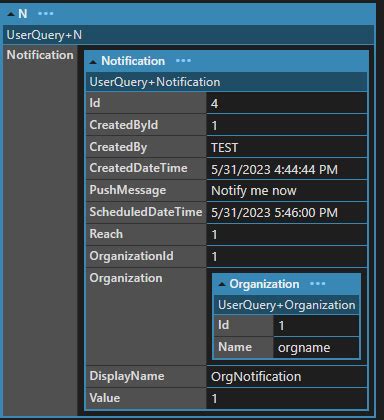This screenshot has height=420, width=384.
Task: Click the Organization Name label
Action: [x=235, y=347]
